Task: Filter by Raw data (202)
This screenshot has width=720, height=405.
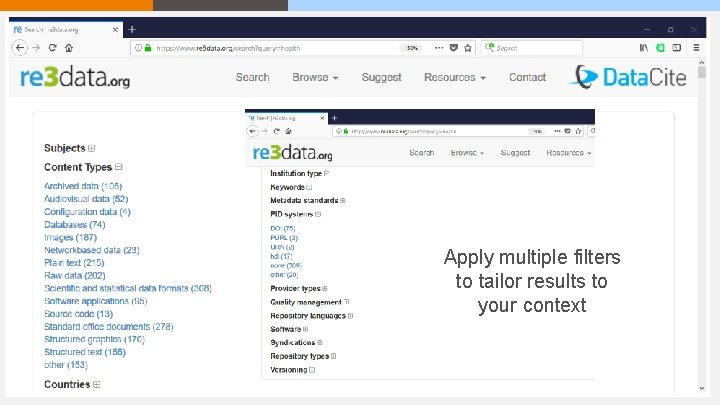Action: [74, 276]
